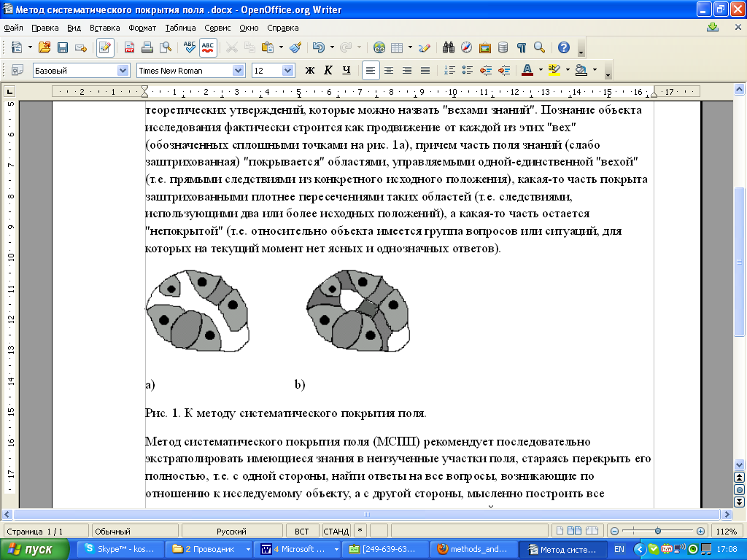Print the file directly with the printer icon
Image resolution: width=747 pixels, height=560 pixels.
coord(147,47)
